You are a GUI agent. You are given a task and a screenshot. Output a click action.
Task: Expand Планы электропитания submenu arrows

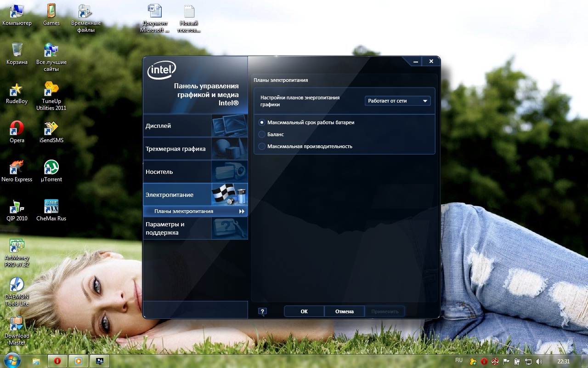point(242,212)
